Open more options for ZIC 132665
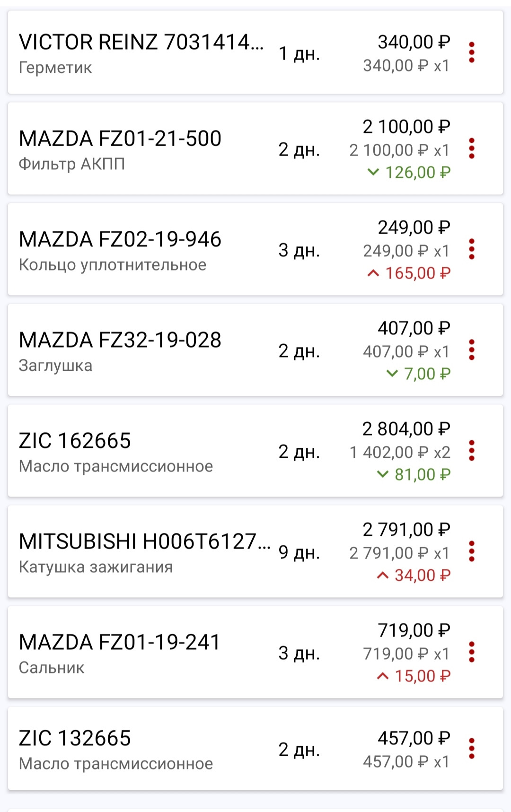 pyautogui.click(x=471, y=749)
